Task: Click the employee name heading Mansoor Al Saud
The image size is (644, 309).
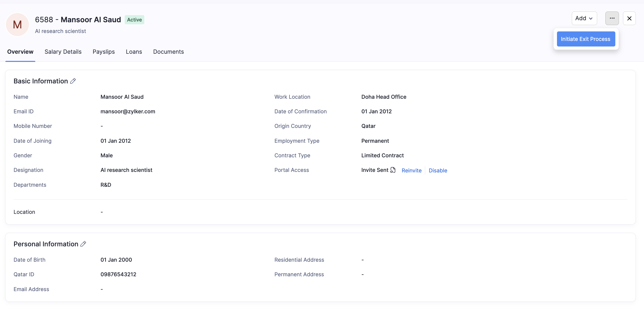Action: coord(91,20)
